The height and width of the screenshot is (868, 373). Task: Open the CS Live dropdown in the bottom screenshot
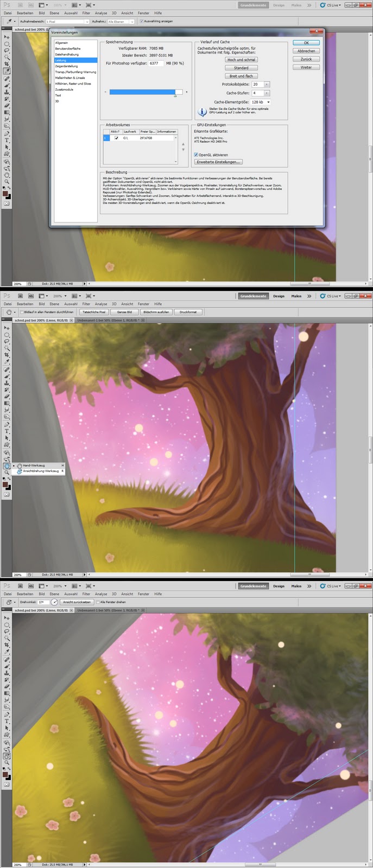(330, 586)
